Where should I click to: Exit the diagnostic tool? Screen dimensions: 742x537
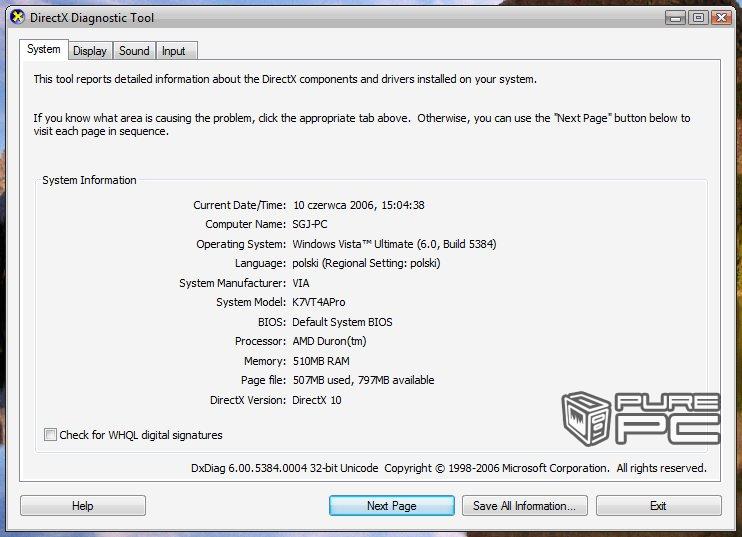click(659, 506)
